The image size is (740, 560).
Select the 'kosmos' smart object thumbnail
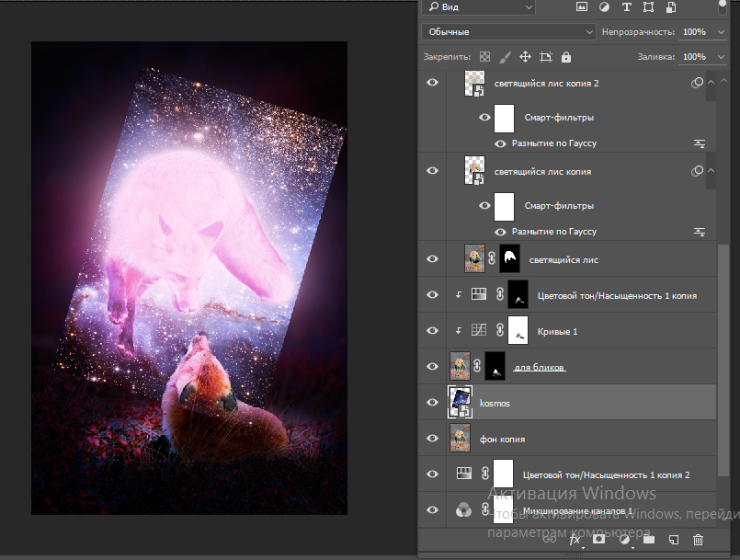pos(460,402)
